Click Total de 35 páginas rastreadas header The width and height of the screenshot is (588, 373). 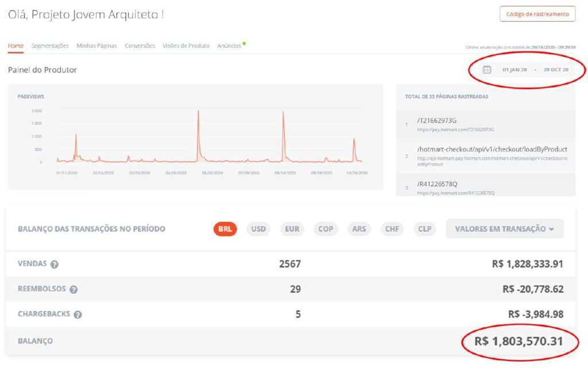point(447,97)
